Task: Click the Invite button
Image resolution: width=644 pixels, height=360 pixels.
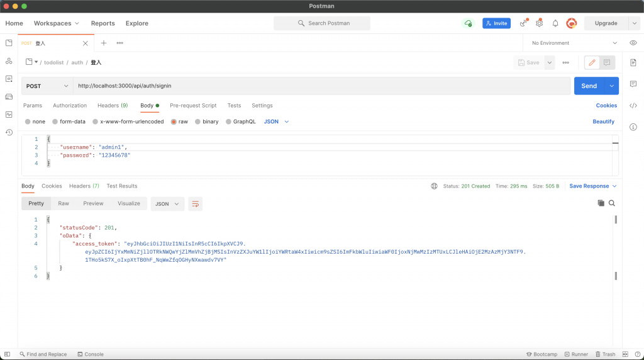Action: coord(497,23)
